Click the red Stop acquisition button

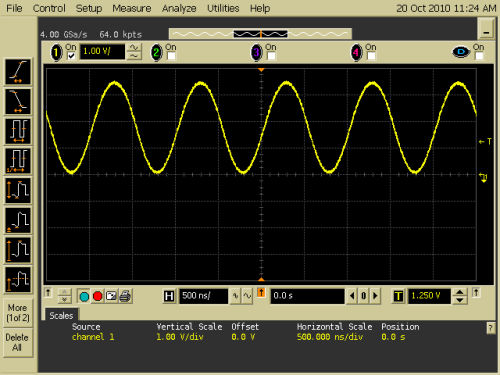pyautogui.click(x=98, y=296)
